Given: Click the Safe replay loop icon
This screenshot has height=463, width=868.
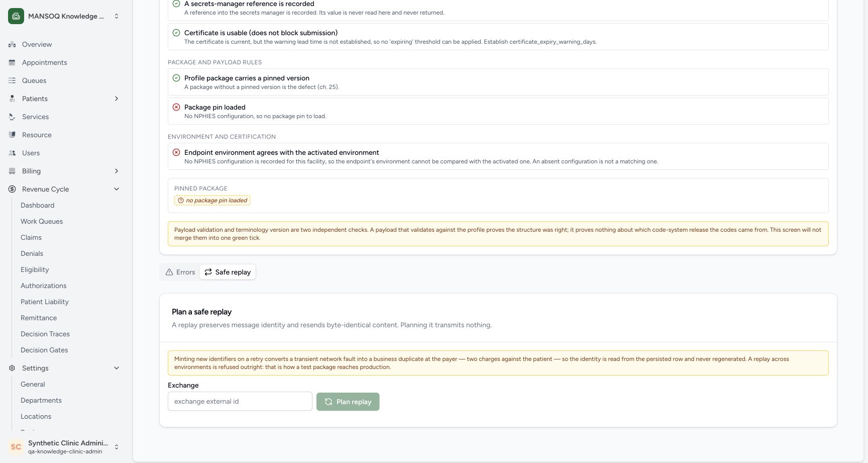Looking at the screenshot, I should click(x=208, y=272).
